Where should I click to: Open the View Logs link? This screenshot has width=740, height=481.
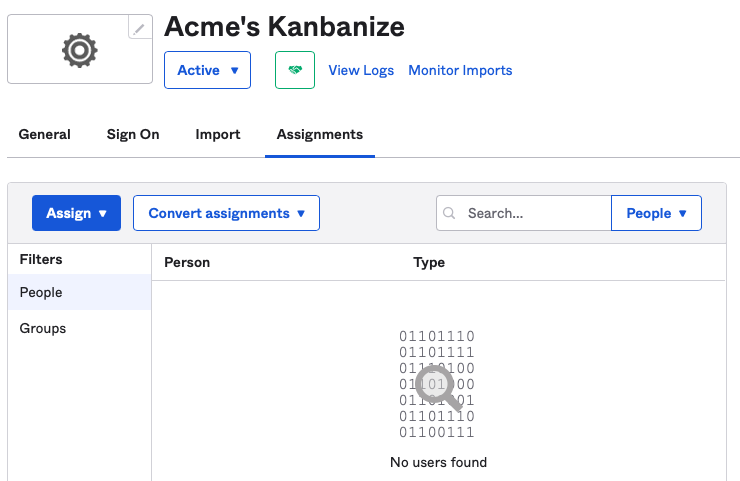[x=361, y=70]
